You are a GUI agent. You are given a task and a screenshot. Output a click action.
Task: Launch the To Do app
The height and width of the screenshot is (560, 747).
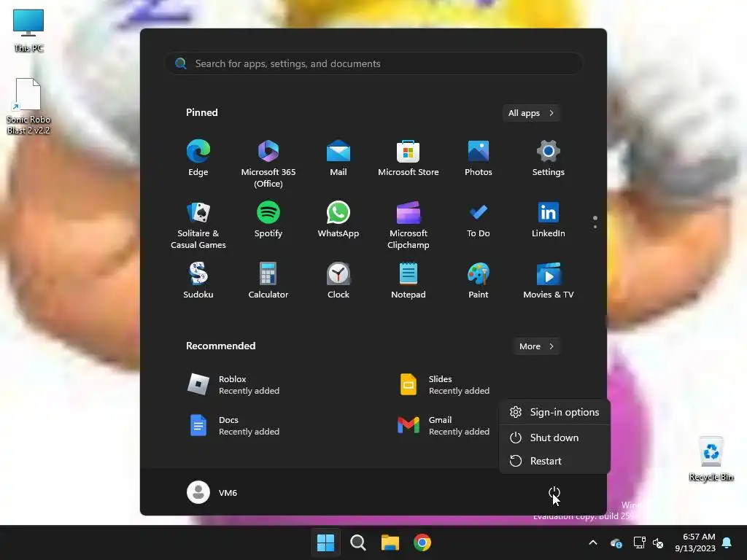[479, 219]
